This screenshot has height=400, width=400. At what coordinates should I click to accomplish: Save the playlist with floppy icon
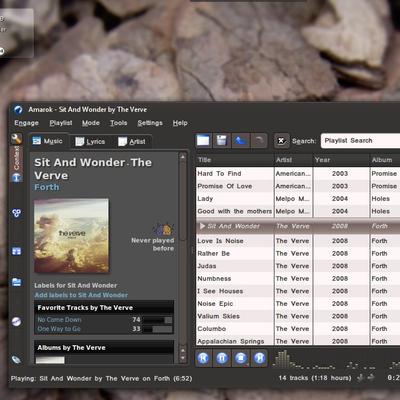[222, 141]
